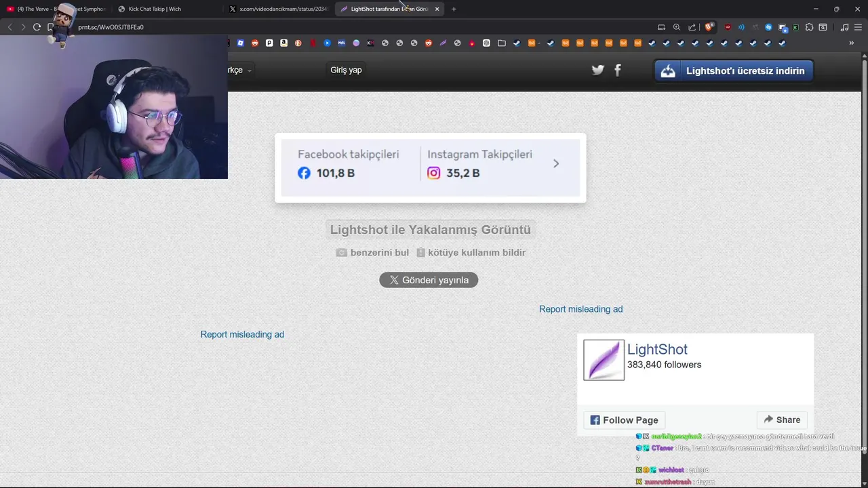Click the '35,2 B' Instagram followers value
The width and height of the screenshot is (868, 488).
[462, 173]
